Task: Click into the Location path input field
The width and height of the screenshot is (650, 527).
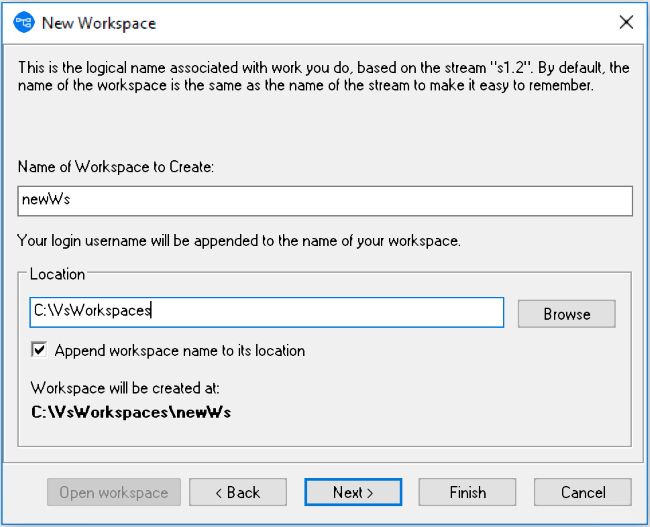Action: coord(266,312)
